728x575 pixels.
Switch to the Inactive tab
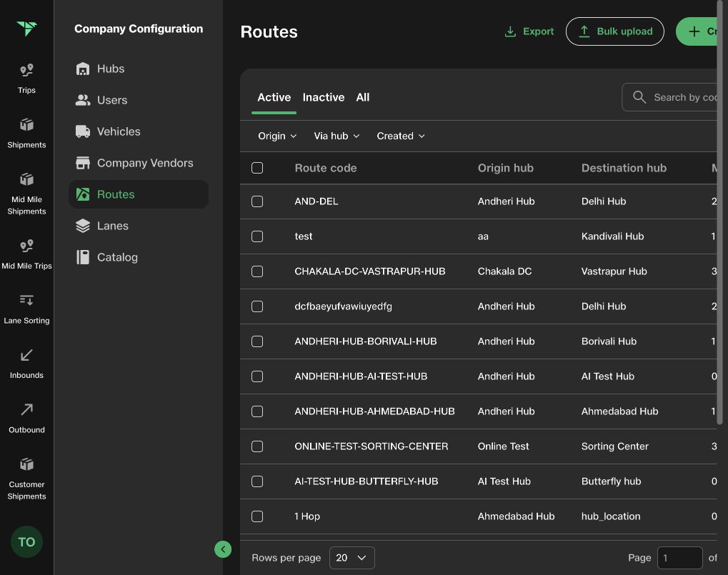coord(324,97)
